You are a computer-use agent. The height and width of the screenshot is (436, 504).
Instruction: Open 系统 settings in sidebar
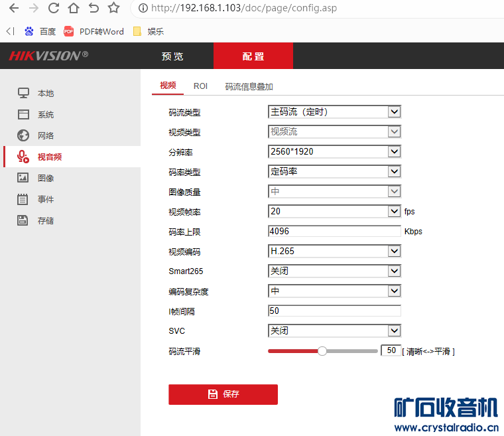point(46,115)
